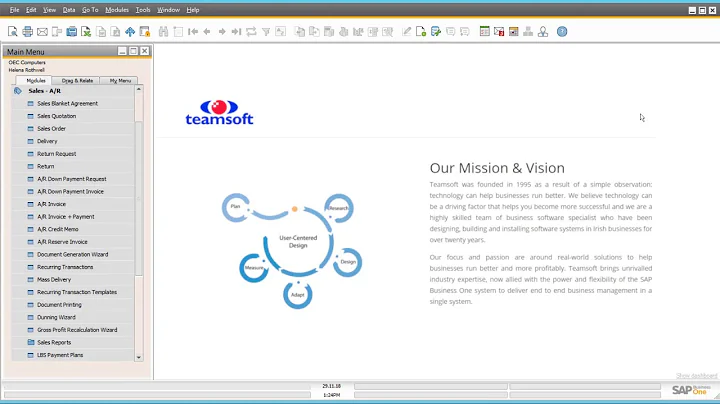Open Mass Delivery
Viewport: 720px width, 404px height.
point(54,280)
